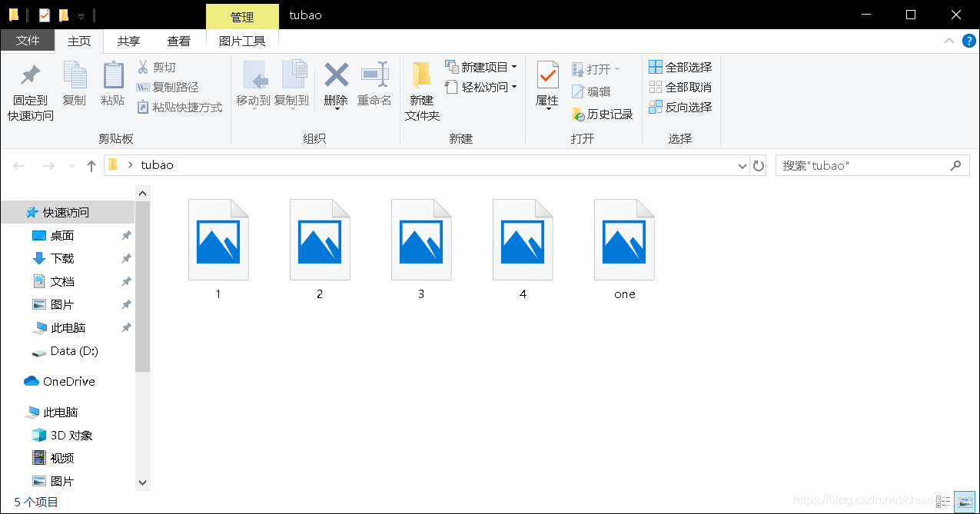
Task: Open the image file named one
Action: click(x=623, y=238)
